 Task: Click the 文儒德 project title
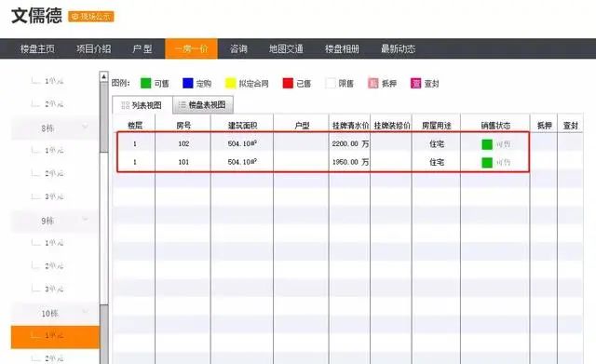tap(36, 16)
